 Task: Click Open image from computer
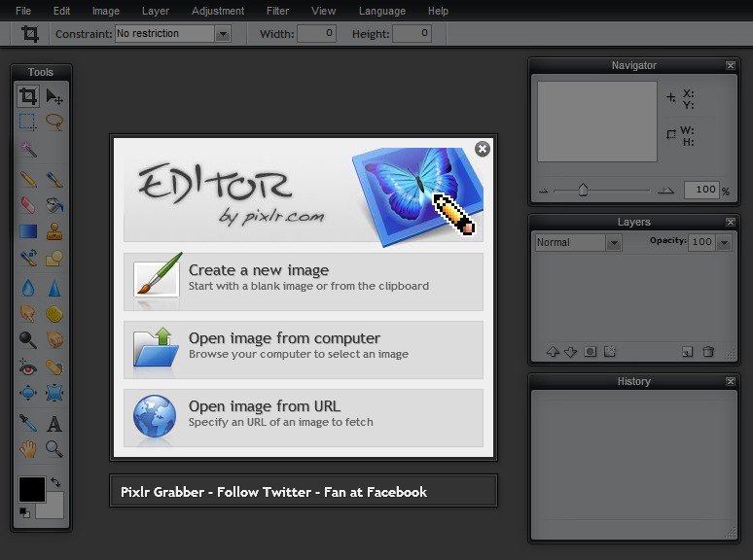(x=304, y=350)
